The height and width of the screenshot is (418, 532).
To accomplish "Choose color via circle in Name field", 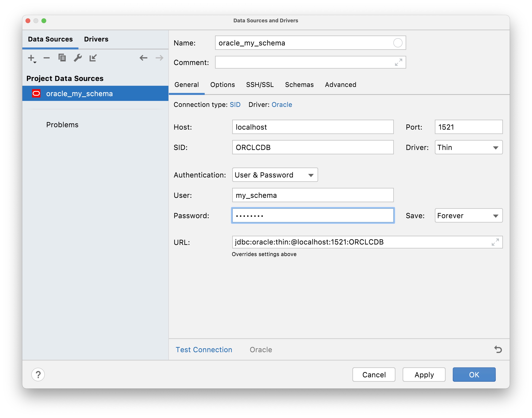I will pyautogui.click(x=398, y=43).
